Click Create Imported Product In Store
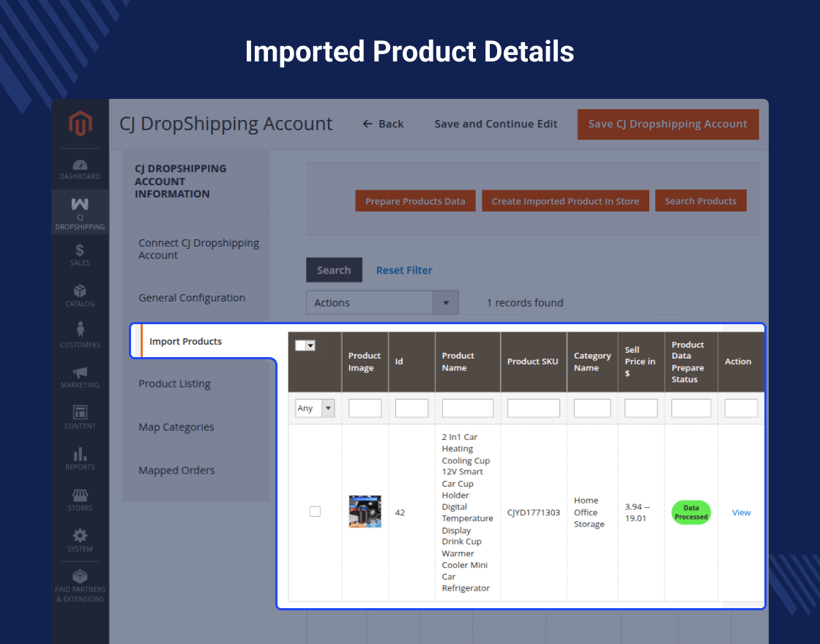820x644 pixels. tap(565, 201)
